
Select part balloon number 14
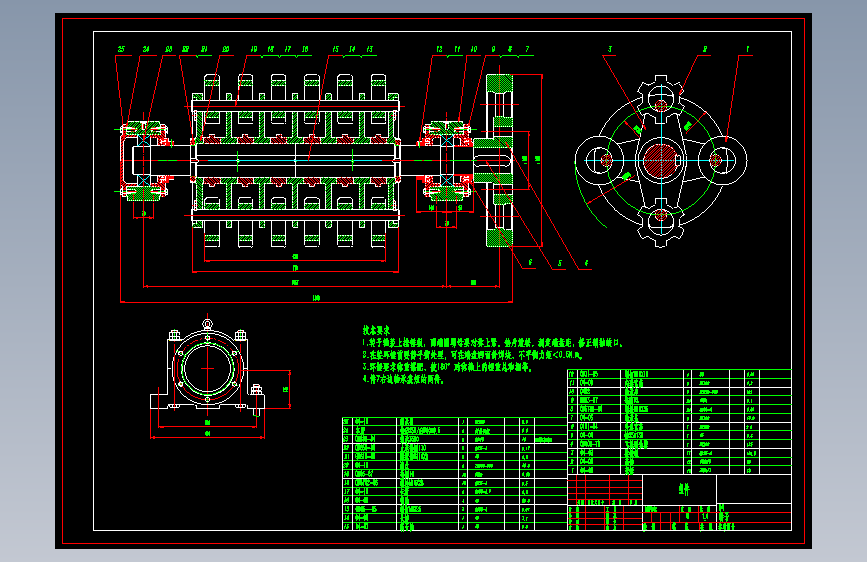pyautogui.click(x=352, y=49)
